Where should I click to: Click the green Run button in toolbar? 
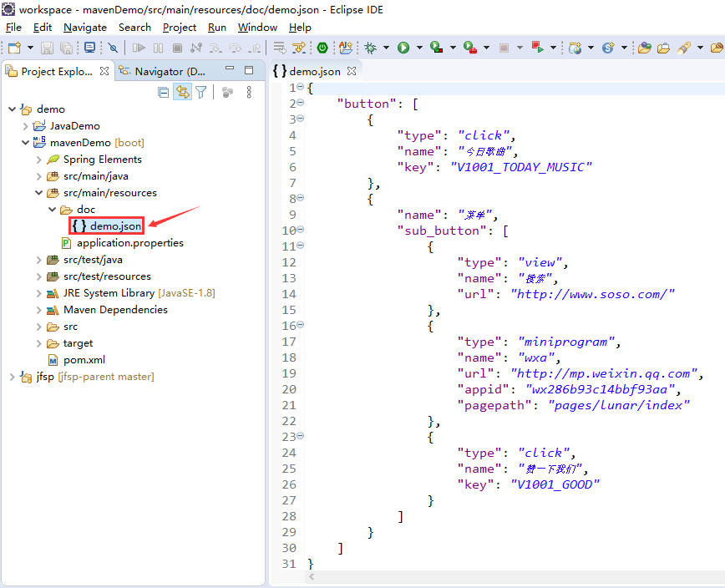coord(403,48)
